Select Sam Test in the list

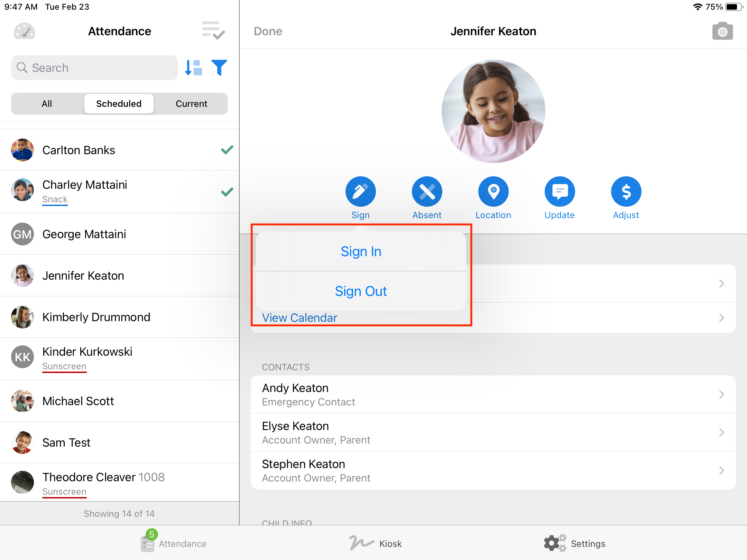[x=120, y=442]
